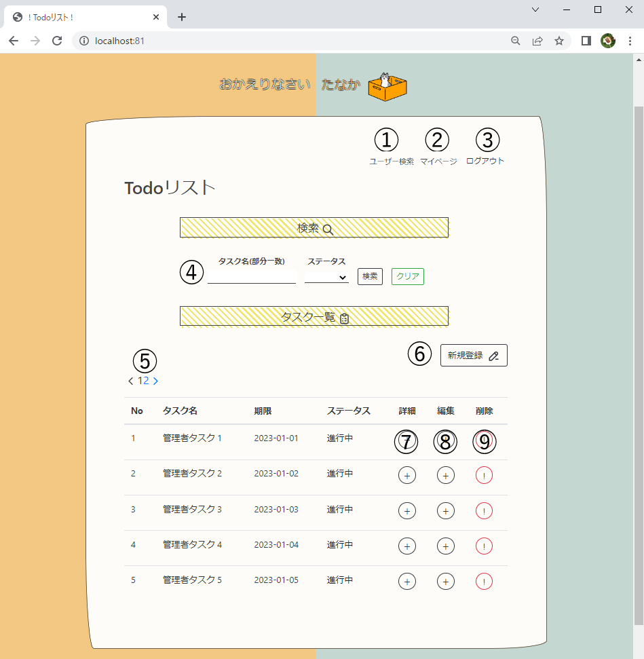Click task name 管理者タスク 3

pos(192,510)
